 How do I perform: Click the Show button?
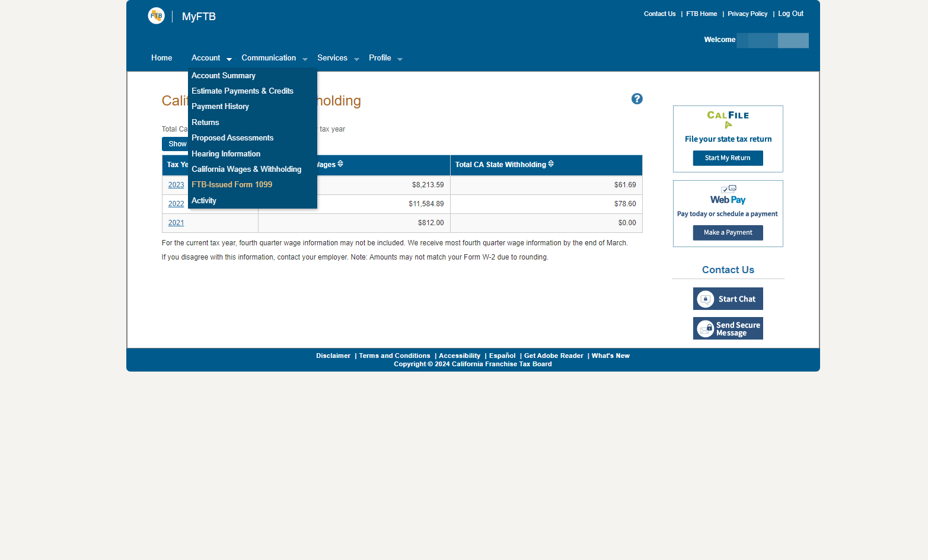coord(176,144)
